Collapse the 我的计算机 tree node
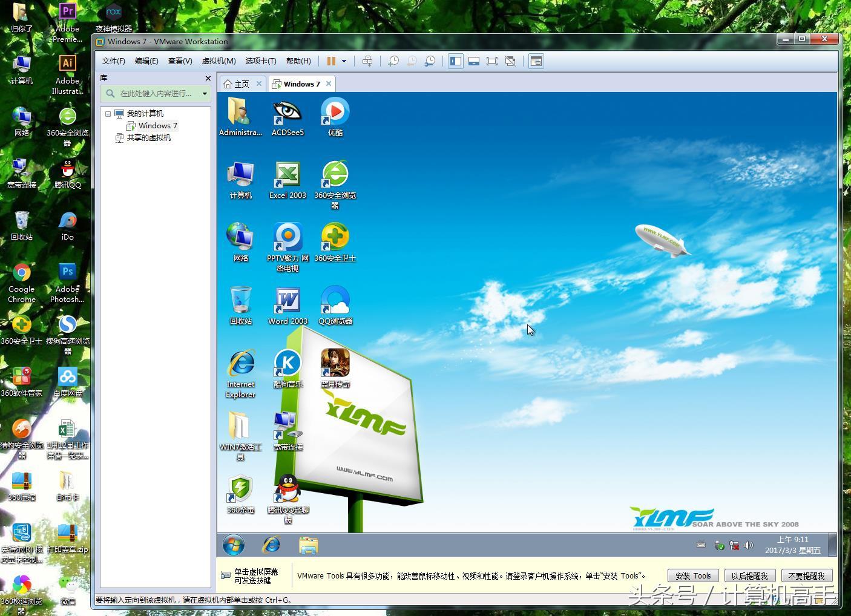 [x=108, y=114]
